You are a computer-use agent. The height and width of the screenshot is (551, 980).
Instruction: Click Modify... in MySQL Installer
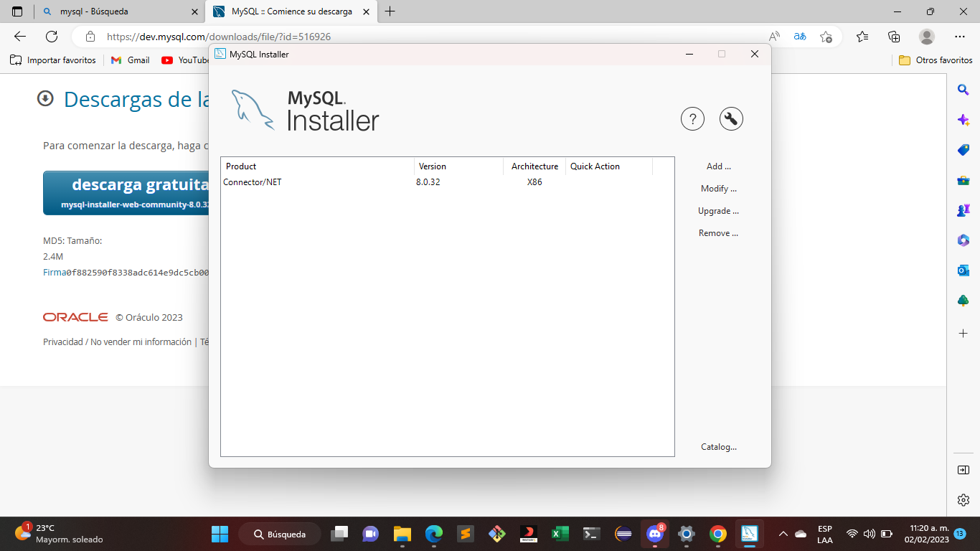[x=718, y=189]
